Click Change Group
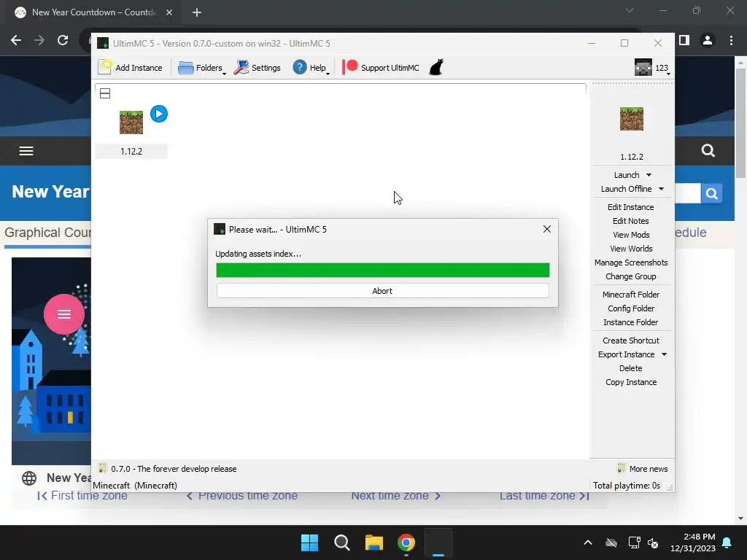The height and width of the screenshot is (560, 747). (x=631, y=276)
